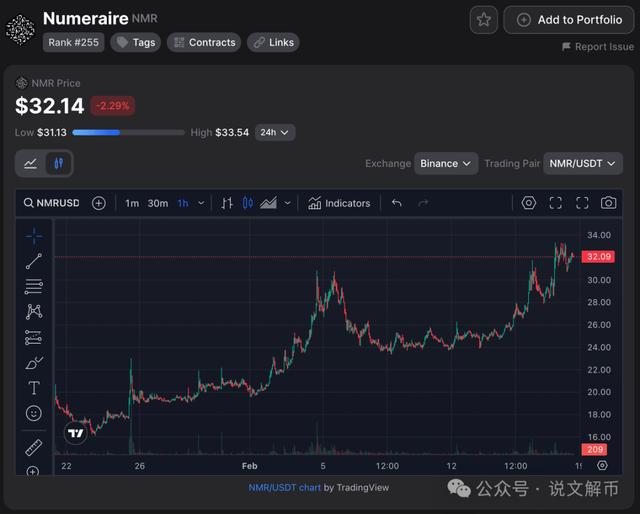Select the 30m interval

point(158,203)
